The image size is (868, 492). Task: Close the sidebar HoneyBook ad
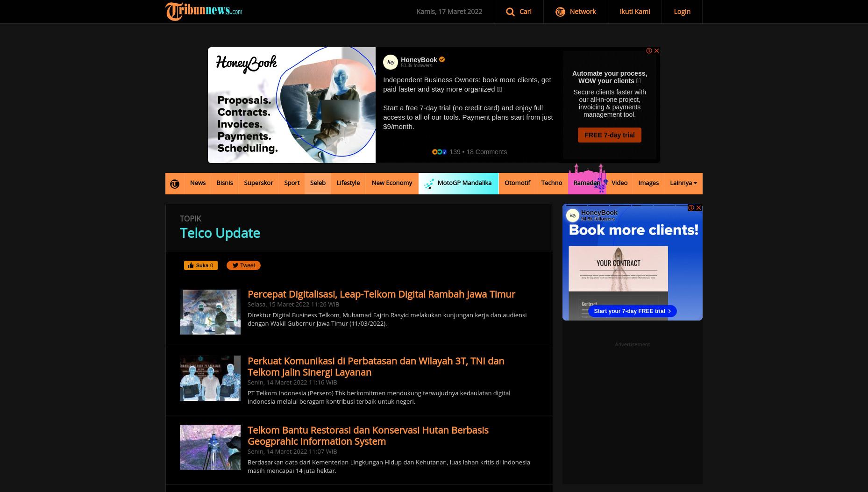[698, 207]
